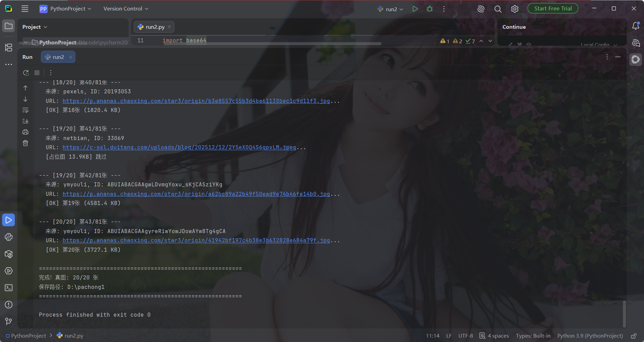Print the console output

tap(25, 132)
